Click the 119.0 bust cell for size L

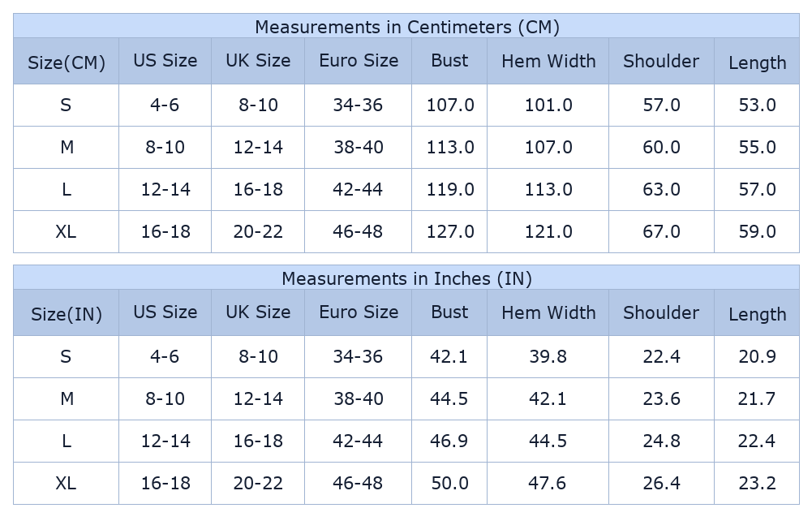(450, 189)
